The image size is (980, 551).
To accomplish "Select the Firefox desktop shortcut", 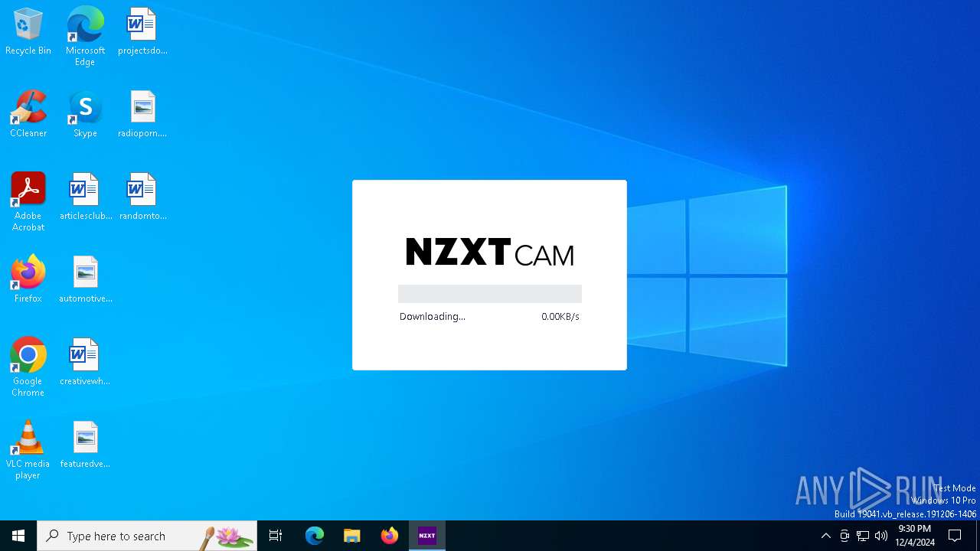I will 28,280.
